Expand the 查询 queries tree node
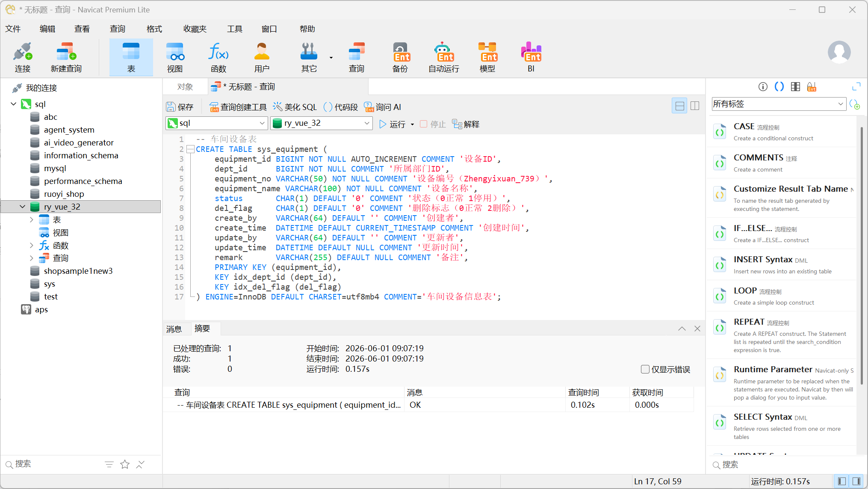 (x=31, y=258)
